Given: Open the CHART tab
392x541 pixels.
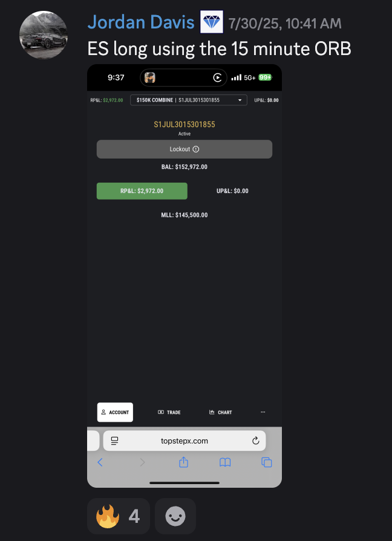Looking at the screenshot, I should [x=221, y=412].
